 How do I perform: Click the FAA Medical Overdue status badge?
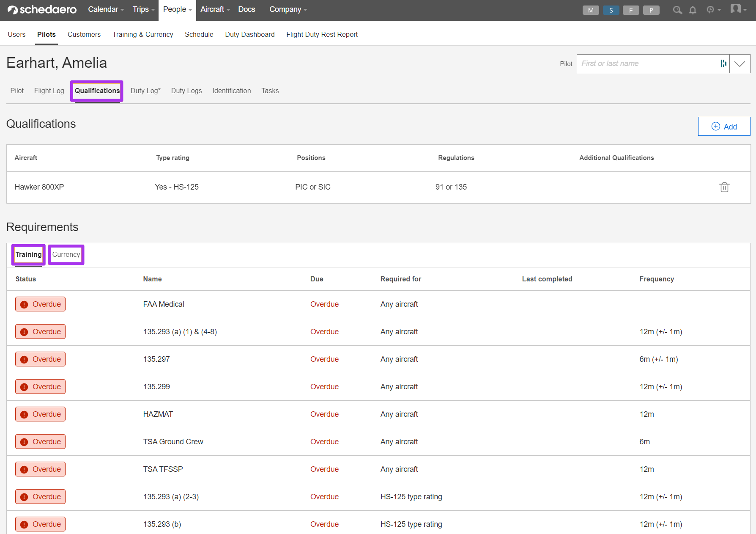pyautogui.click(x=41, y=304)
